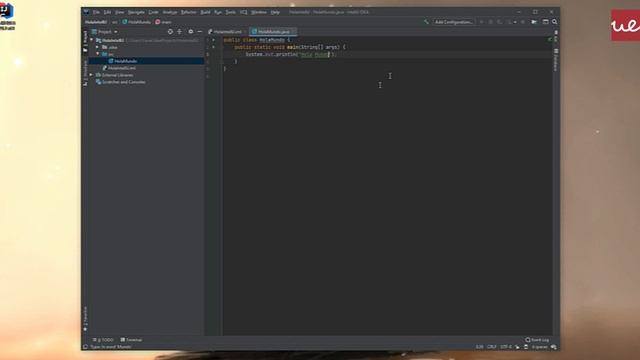
Task: Open the Navigate menu
Action: pos(136,12)
